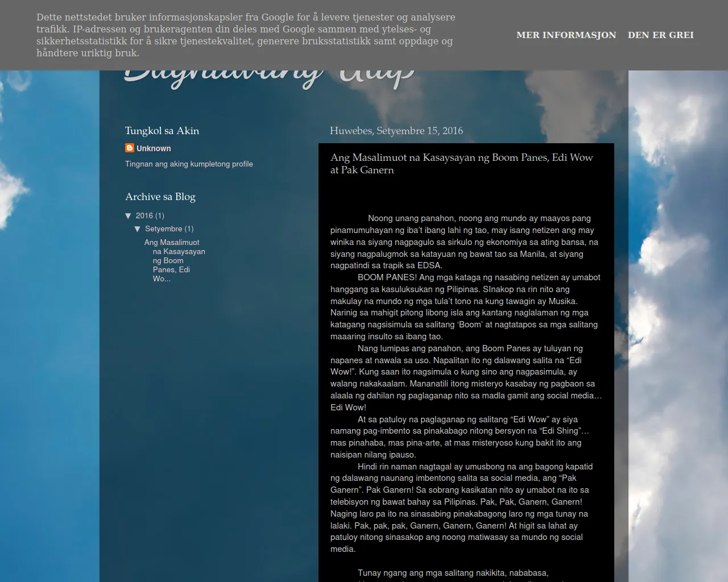Open the 2016 archive year link
Screen dimensions: 728x582
click(x=144, y=216)
